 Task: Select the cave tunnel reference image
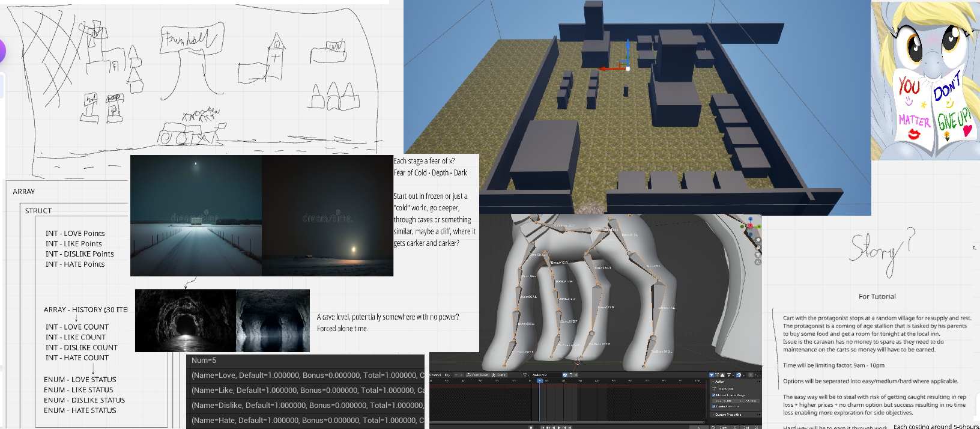pyautogui.click(x=186, y=320)
